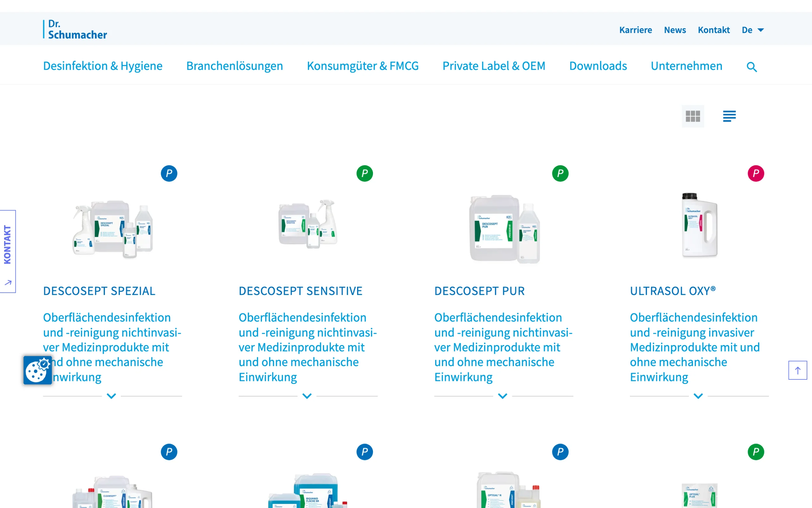Open DESCOSEPT PUR product title

[x=480, y=291]
